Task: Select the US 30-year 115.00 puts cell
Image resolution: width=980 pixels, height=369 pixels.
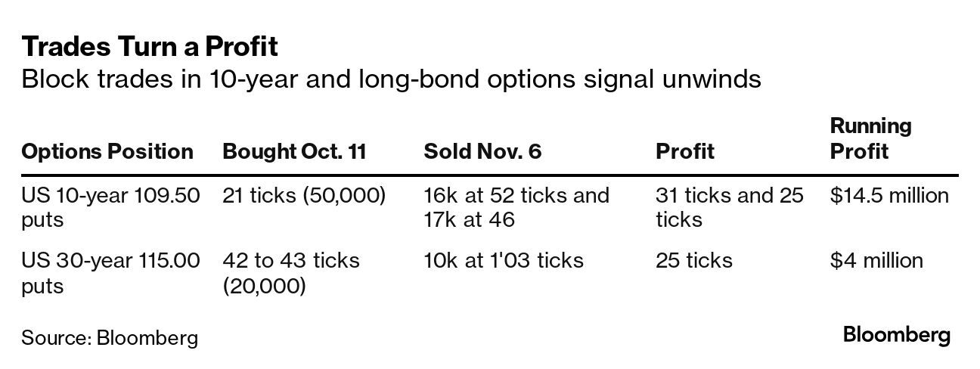Action: tap(110, 273)
